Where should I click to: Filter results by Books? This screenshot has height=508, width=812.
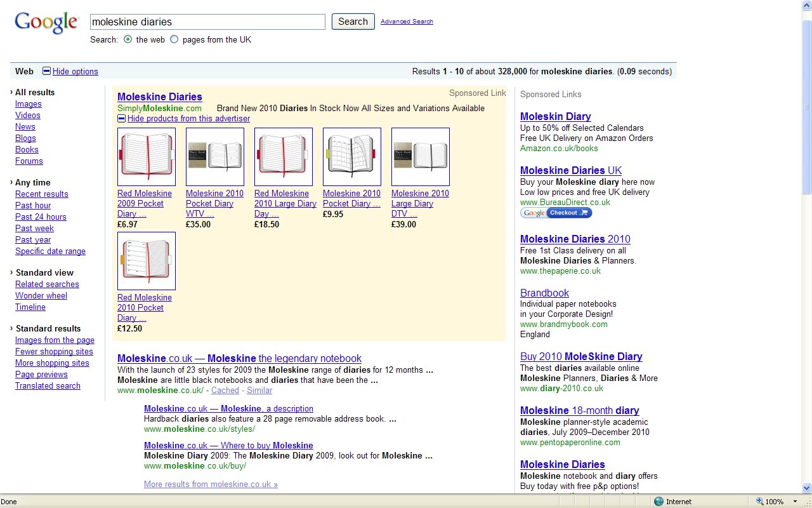point(27,150)
